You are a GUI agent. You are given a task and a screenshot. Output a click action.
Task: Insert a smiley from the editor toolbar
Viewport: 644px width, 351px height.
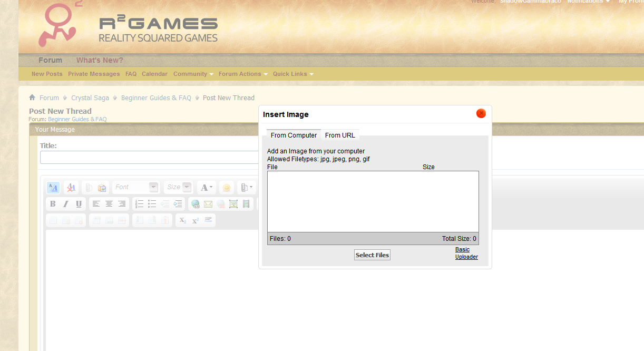click(227, 188)
